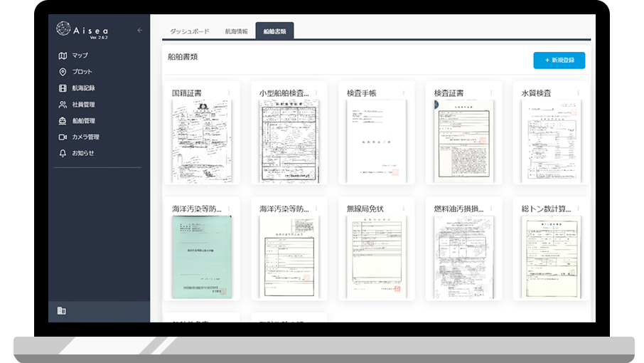Open the 燃料油汚損損 document thumbnail

(463, 257)
